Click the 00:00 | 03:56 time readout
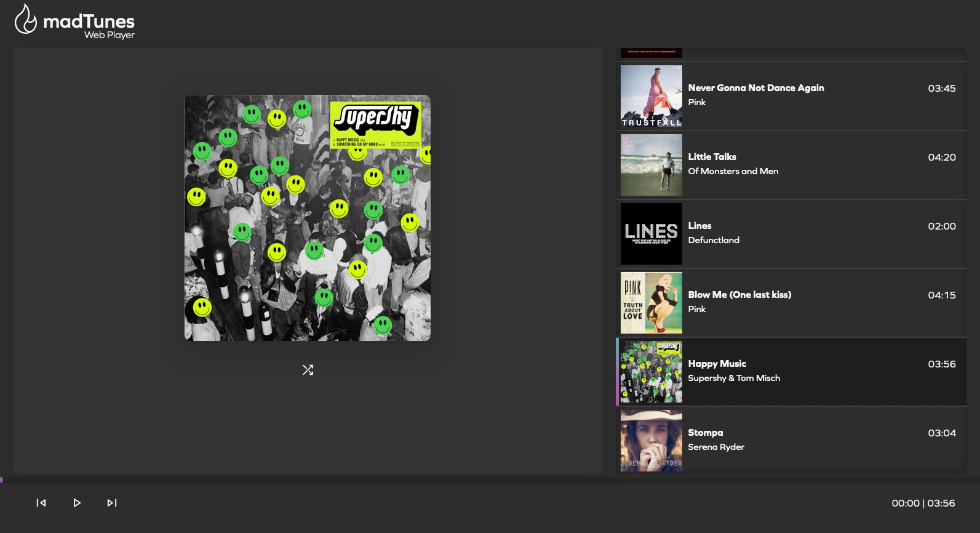The width and height of the screenshot is (980, 533). pos(923,503)
